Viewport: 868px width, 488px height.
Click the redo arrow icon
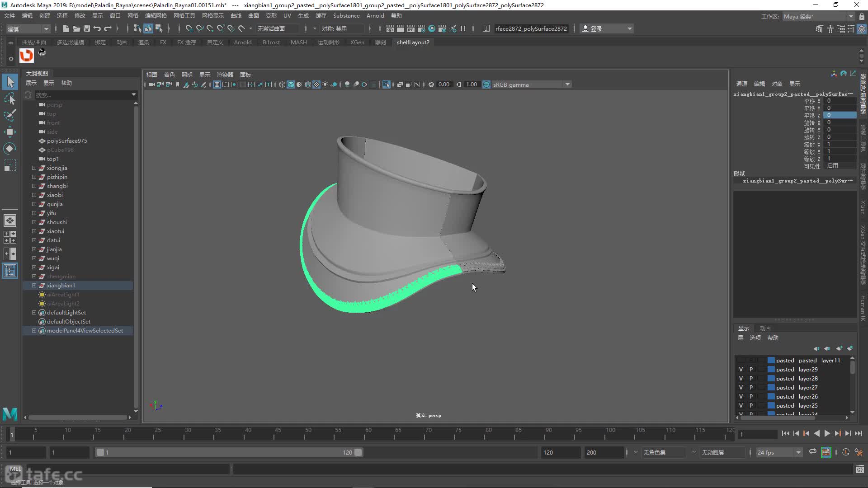coord(108,28)
